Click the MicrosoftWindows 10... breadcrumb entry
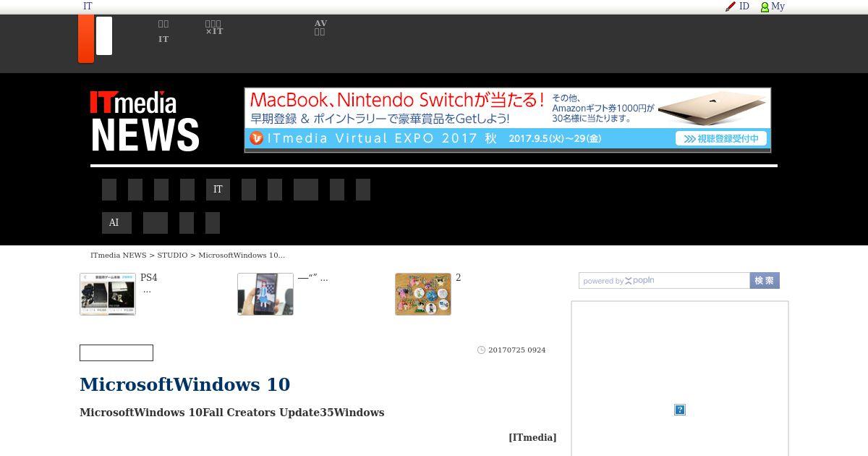The width and height of the screenshot is (868, 456). (242, 256)
